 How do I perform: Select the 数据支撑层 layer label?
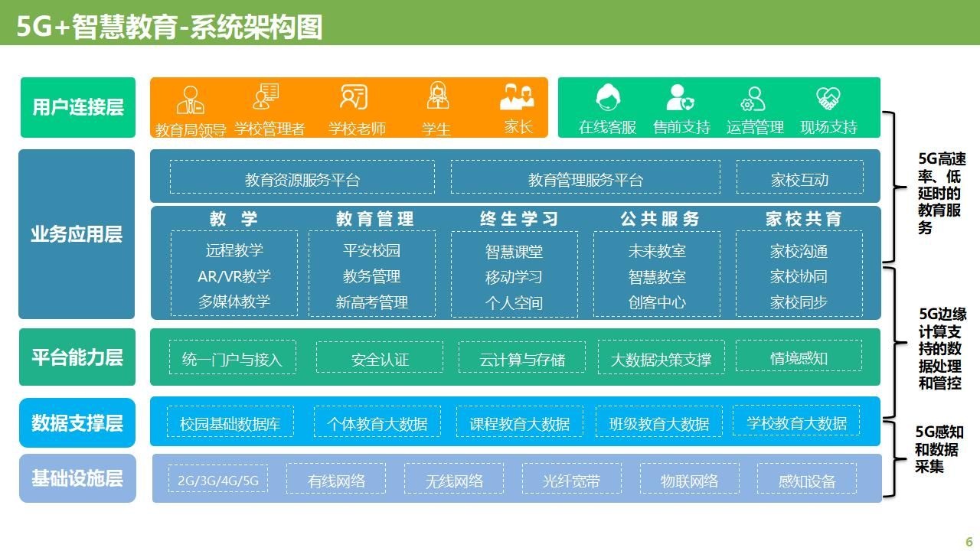tap(77, 423)
